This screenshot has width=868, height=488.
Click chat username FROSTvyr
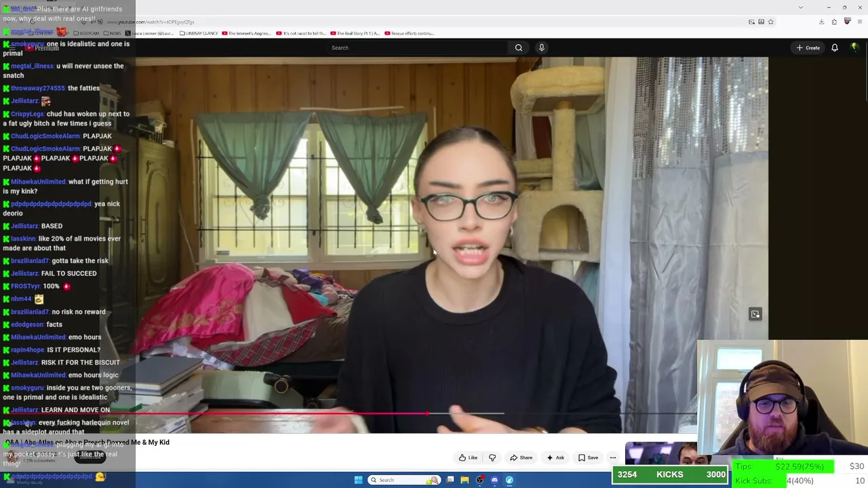coord(25,286)
